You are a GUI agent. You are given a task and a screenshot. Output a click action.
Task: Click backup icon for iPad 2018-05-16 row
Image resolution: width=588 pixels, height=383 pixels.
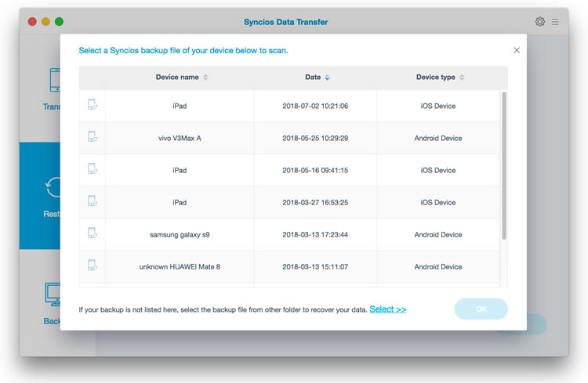[93, 168]
